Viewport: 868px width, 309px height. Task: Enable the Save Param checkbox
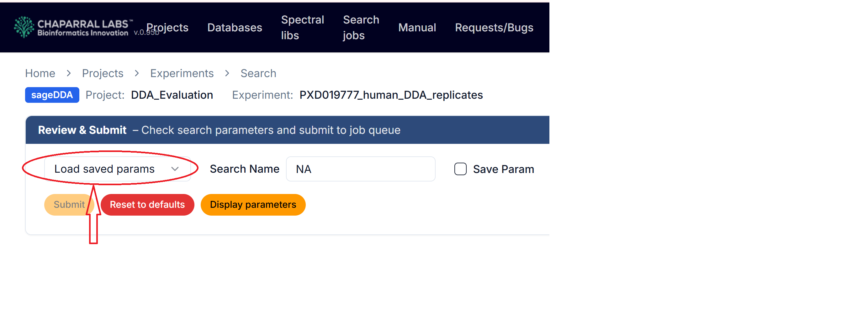(x=460, y=169)
